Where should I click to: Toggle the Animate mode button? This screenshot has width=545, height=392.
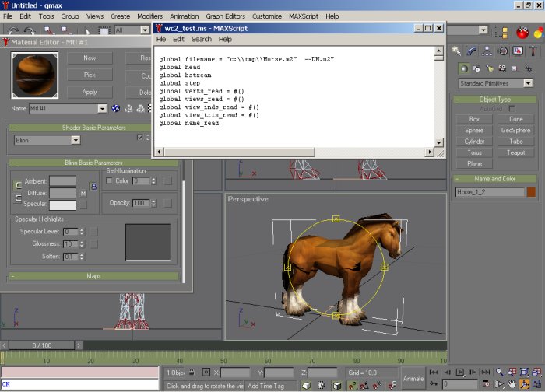click(x=413, y=379)
